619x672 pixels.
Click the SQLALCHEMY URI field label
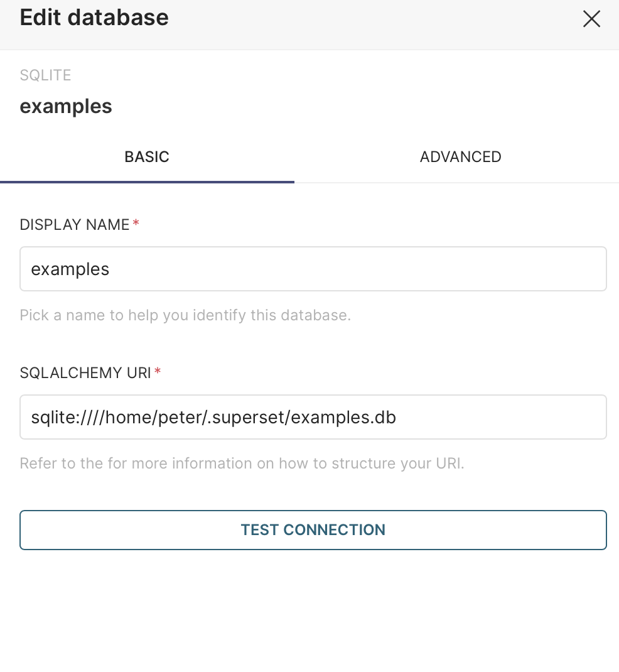85,373
